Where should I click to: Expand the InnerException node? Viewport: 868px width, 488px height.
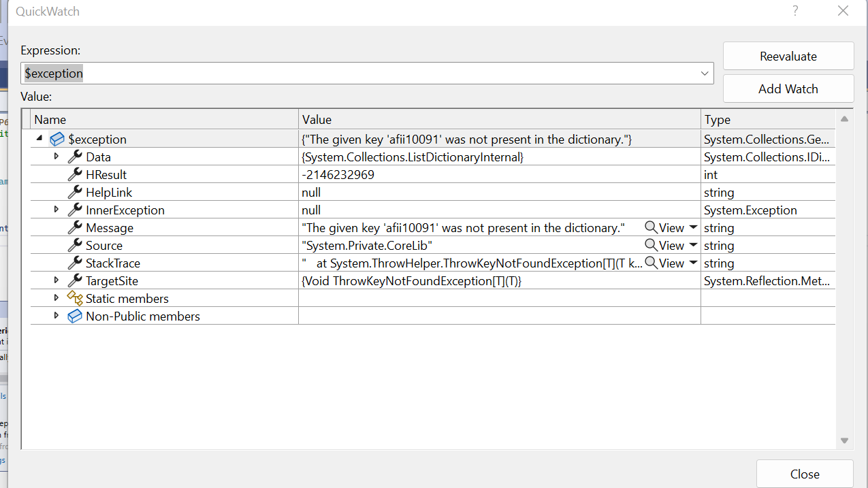(x=57, y=210)
